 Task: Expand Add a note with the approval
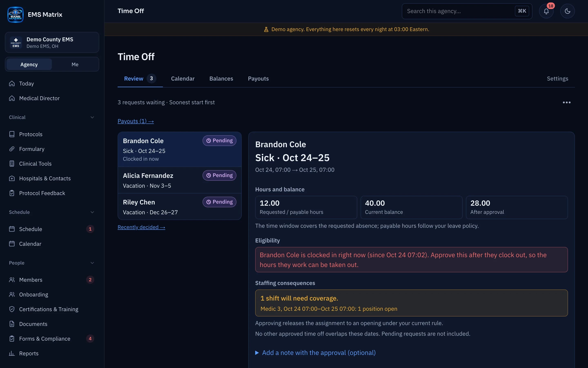click(x=315, y=353)
